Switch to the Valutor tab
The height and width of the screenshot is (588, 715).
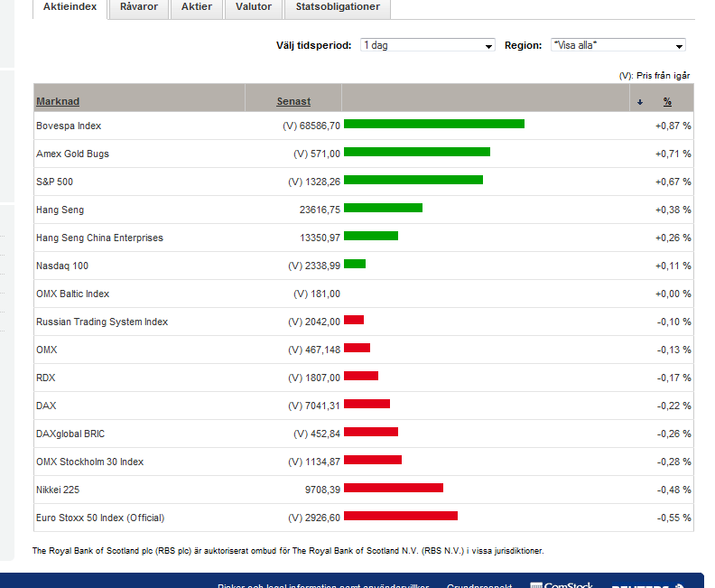point(254,8)
